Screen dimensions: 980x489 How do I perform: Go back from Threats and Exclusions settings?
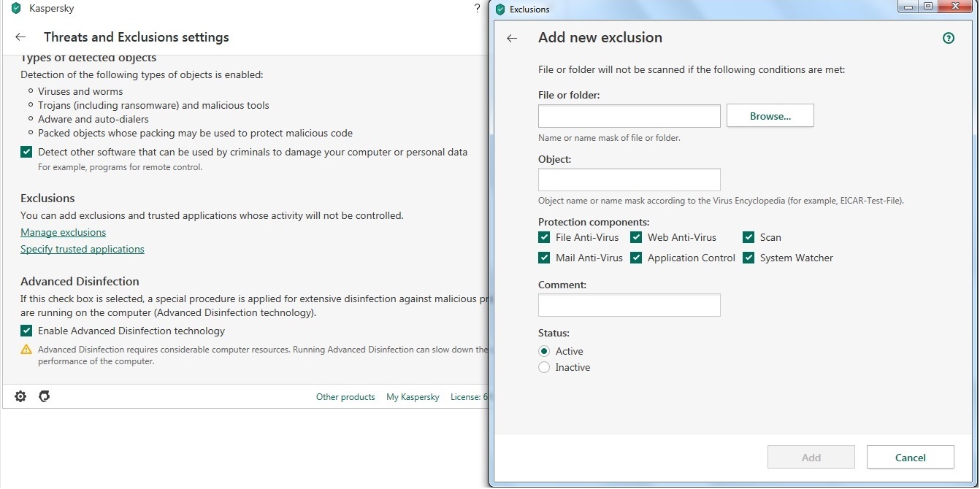pos(20,37)
